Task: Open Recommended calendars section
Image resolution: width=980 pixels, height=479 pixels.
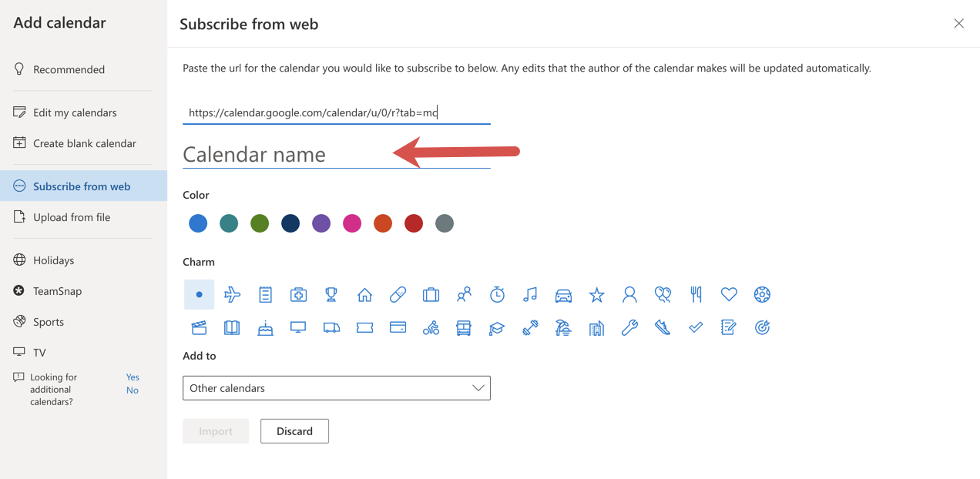Action: click(83, 69)
